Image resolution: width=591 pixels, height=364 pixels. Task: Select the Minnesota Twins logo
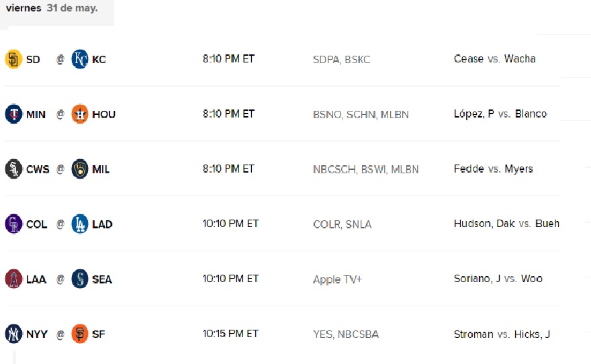click(13, 113)
